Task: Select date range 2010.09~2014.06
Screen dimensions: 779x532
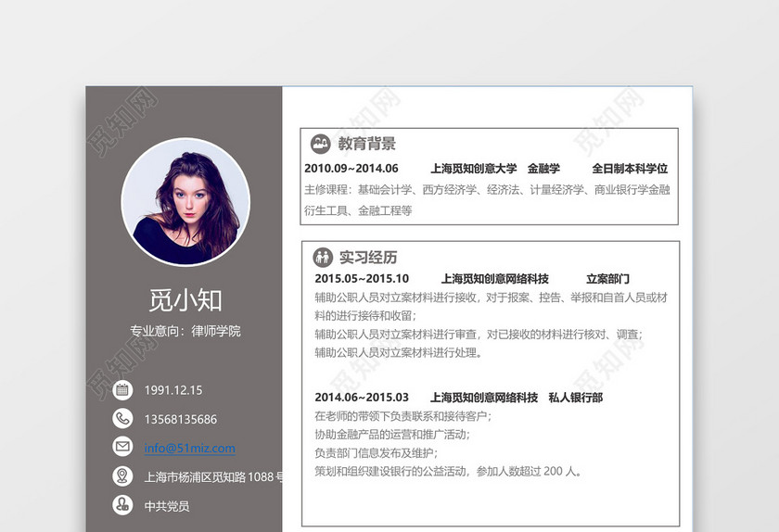Action: coord(351,169)
